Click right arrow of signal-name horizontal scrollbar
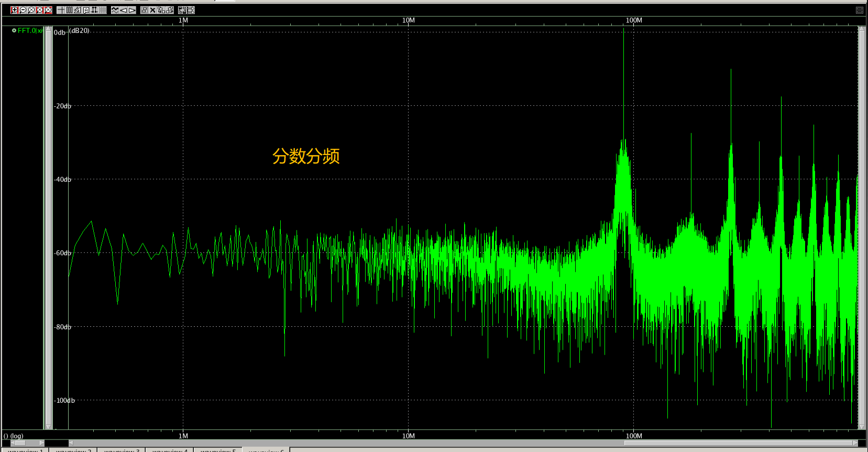 pos(41,443)
